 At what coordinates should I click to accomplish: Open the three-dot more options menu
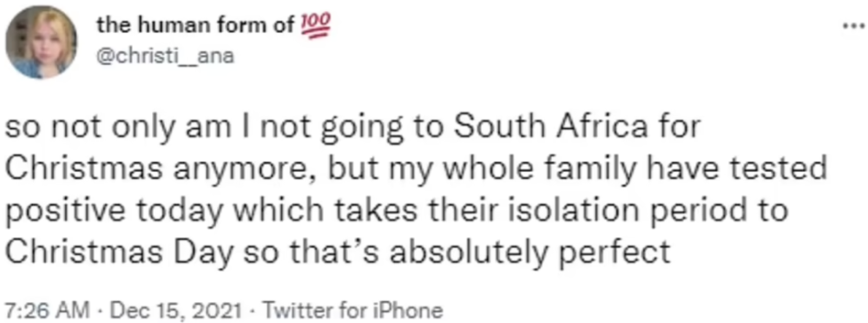(852, 26)
